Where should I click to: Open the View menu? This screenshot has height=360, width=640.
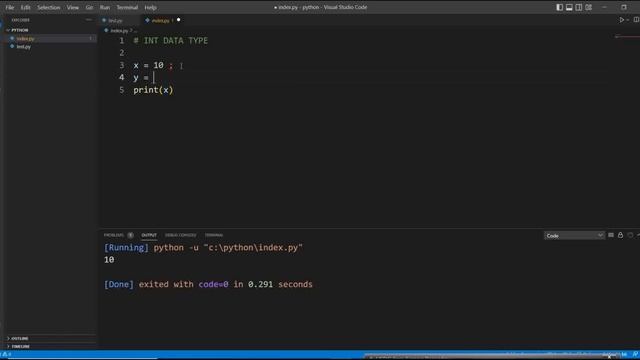coord(73,7)
